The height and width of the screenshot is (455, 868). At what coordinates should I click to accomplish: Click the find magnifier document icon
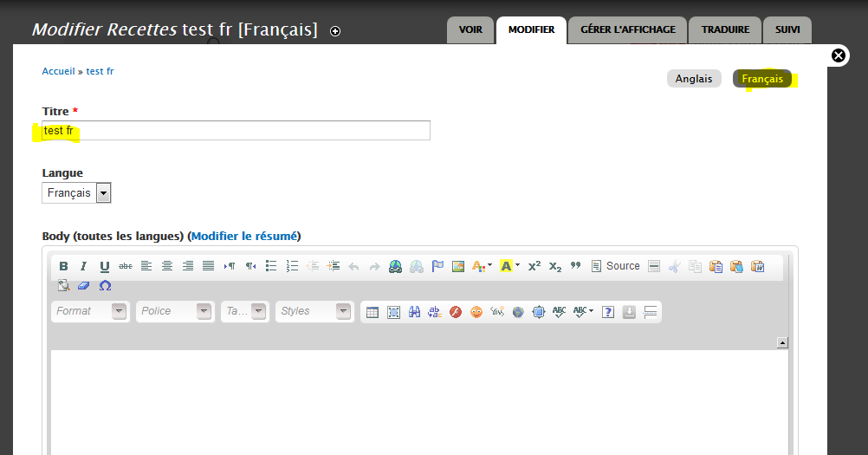tap(63, 286)
